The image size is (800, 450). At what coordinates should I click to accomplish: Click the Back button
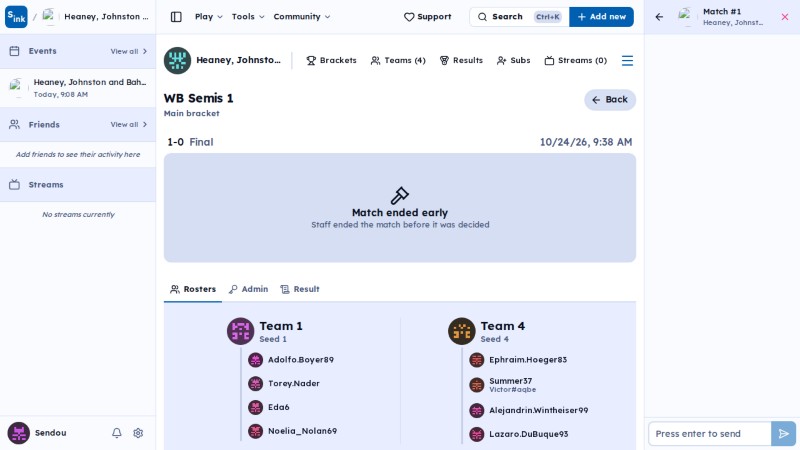tap(610, 99)
